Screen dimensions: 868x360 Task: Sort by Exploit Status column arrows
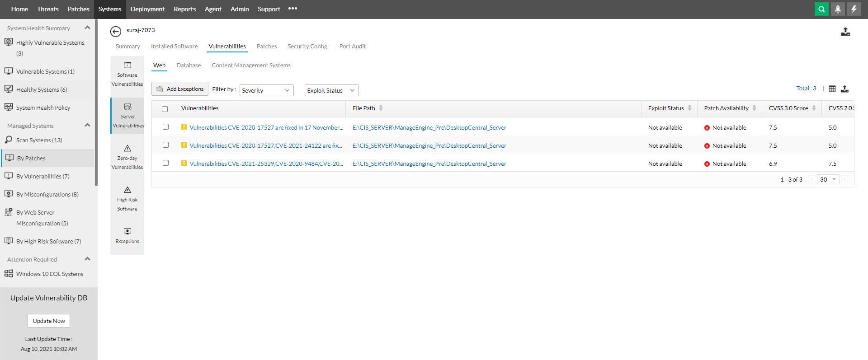click(x=689, y=108)
